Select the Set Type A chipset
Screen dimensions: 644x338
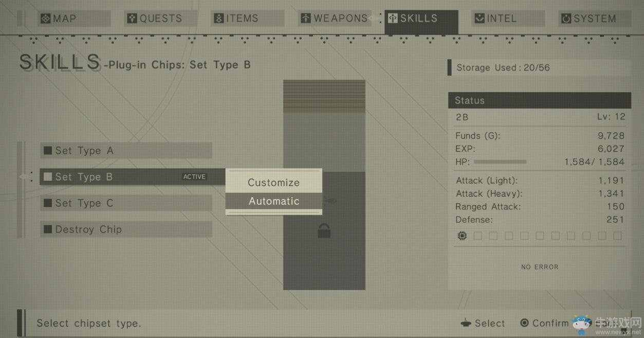click(x=126, y=151)
